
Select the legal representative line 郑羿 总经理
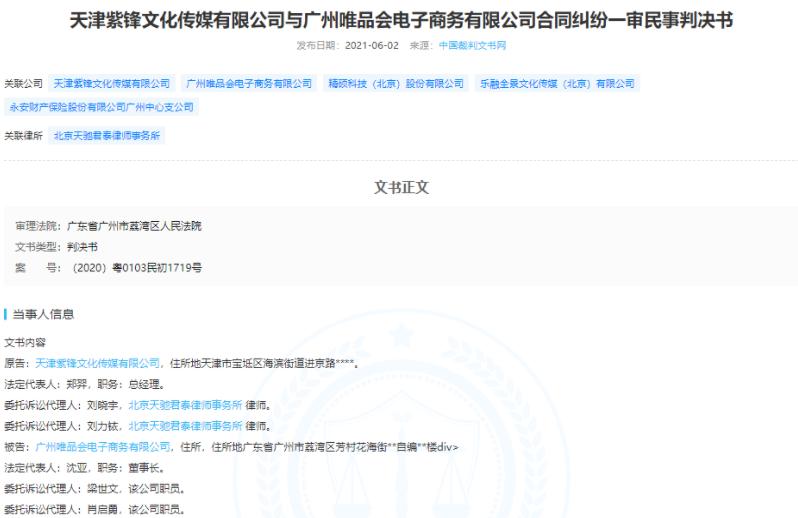(84, 384)
